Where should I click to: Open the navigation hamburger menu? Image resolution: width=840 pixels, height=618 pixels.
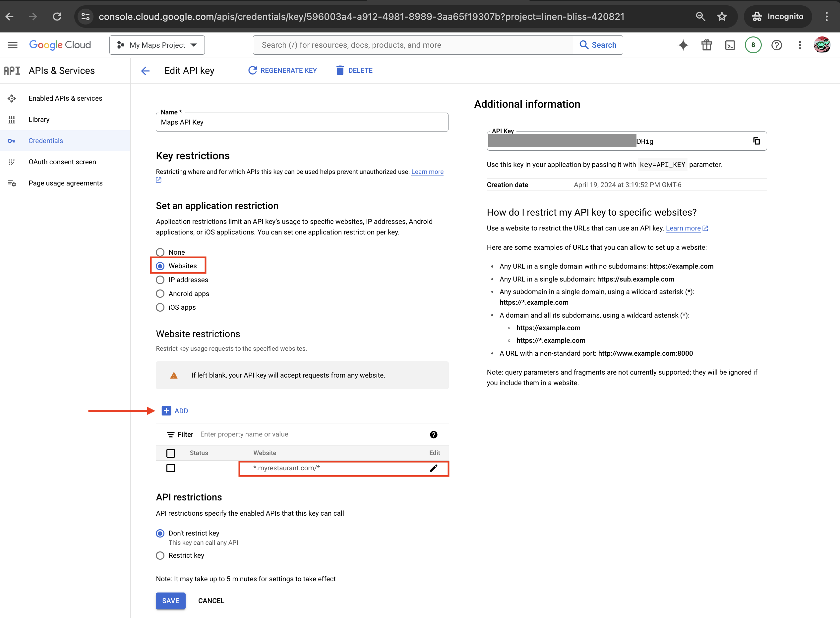click(12, 45)
